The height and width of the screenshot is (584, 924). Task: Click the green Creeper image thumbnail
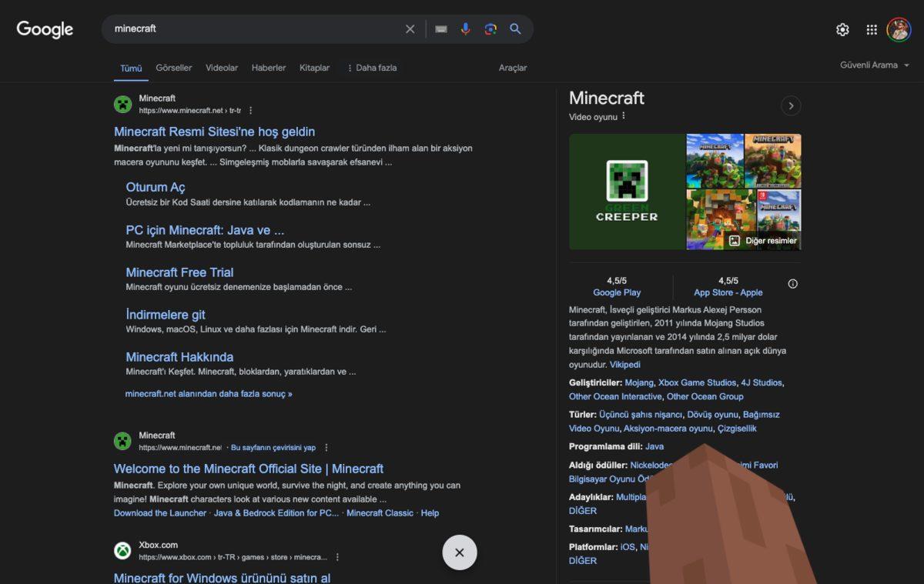tap(626, 191)
